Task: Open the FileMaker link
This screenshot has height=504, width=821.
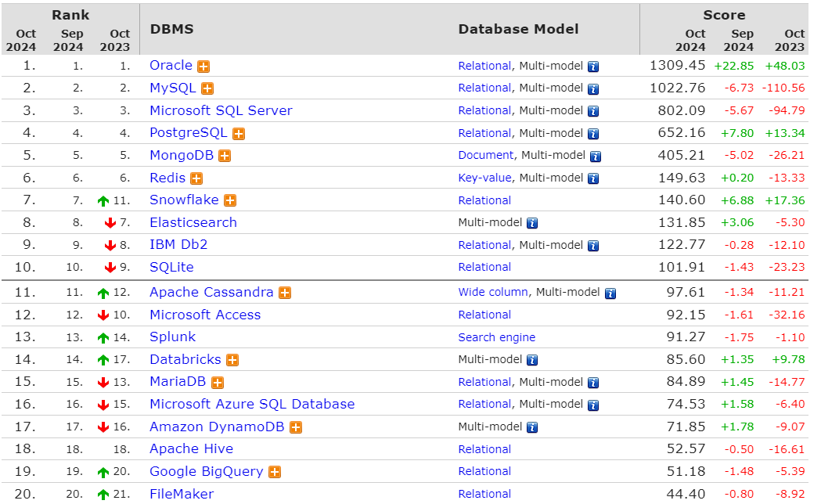Action: pyautogui.click(x=182, y=494)
